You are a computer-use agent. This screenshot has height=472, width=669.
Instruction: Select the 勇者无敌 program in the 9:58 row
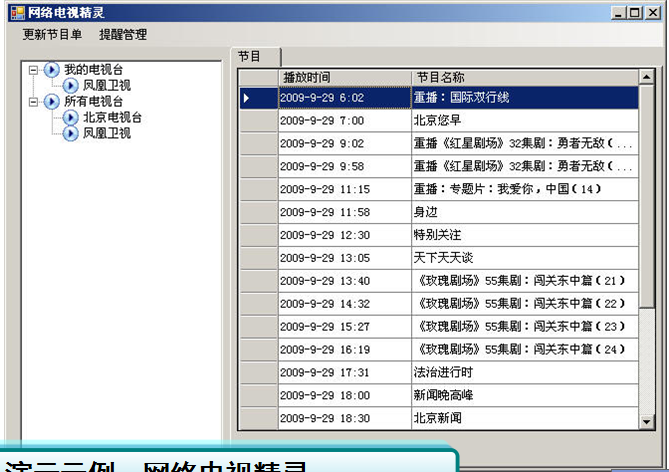(525, 166)
